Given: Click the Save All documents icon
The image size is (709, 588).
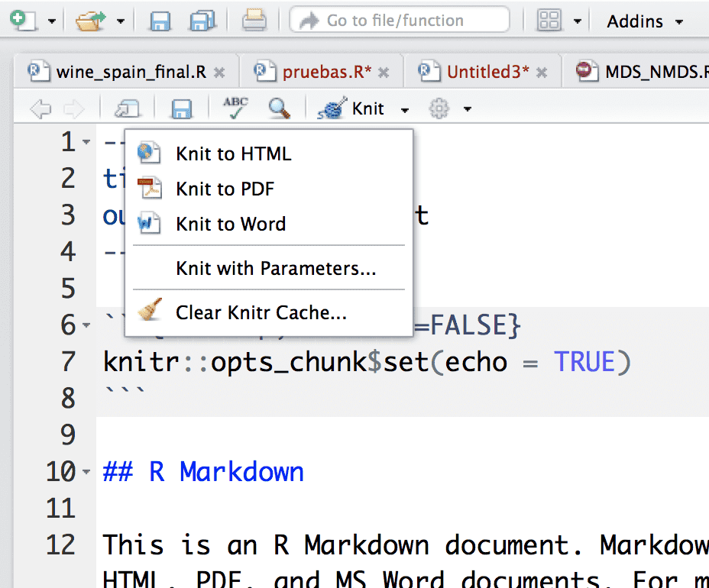Looking at the screenshot, I should pos(203,21).
